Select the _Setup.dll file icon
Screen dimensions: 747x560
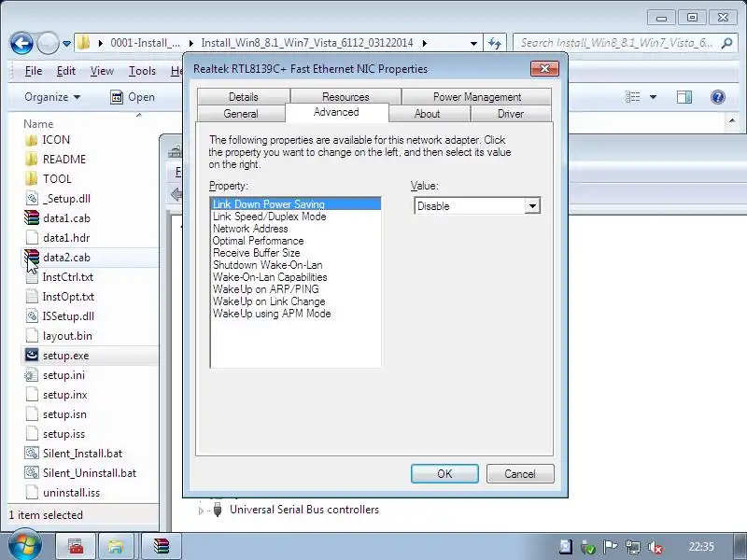32,199
